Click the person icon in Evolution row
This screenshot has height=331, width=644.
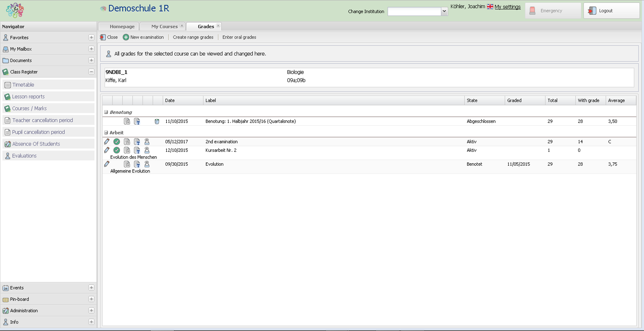tap(147, 164)
